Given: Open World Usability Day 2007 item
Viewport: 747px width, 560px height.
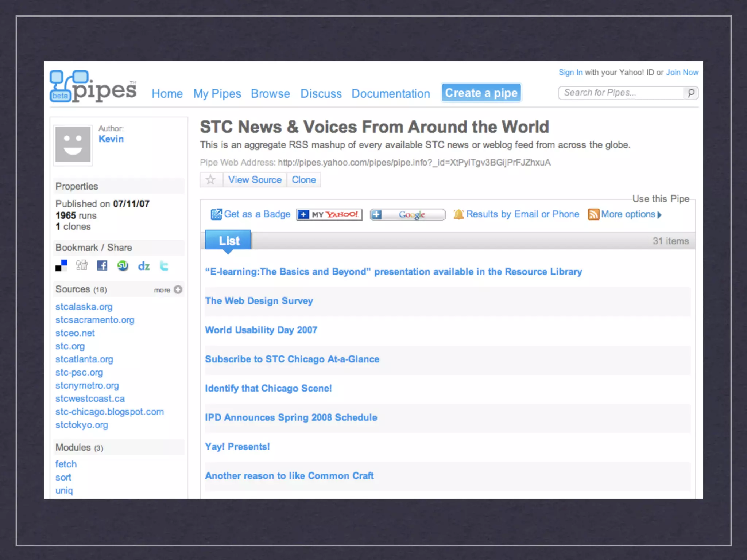Looking at the screenshot, I should pyautogui.click(x=261, y=330).
